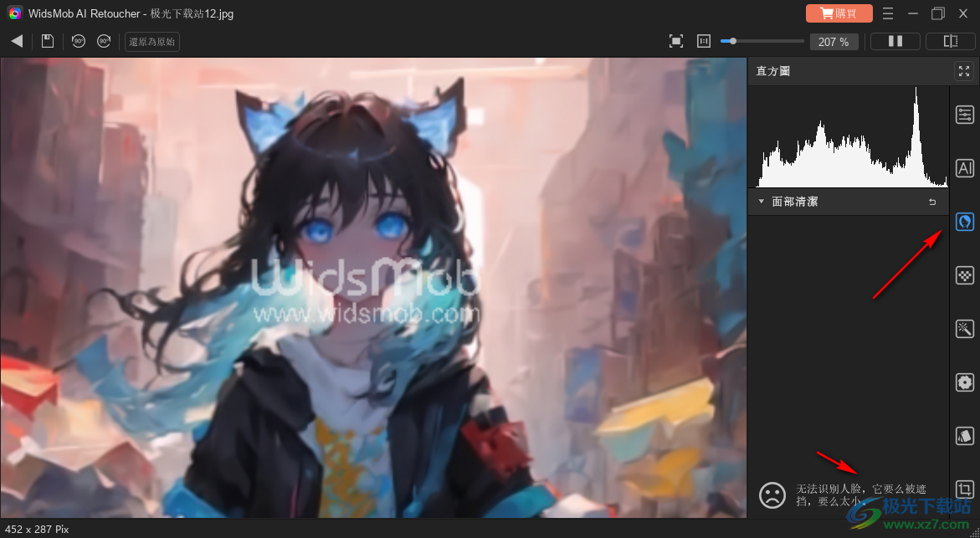This screenshot has width=980, height=538.
Task: Select the face cleanup portrait tool
Action: (965, 221)
